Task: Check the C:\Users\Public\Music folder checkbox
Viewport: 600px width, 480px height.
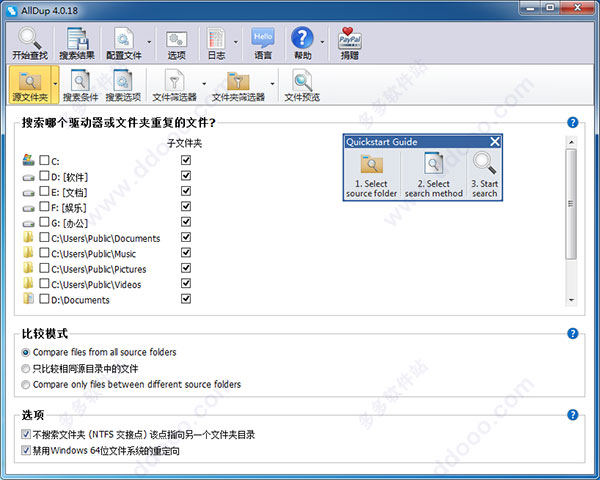Action: point(44,253)
